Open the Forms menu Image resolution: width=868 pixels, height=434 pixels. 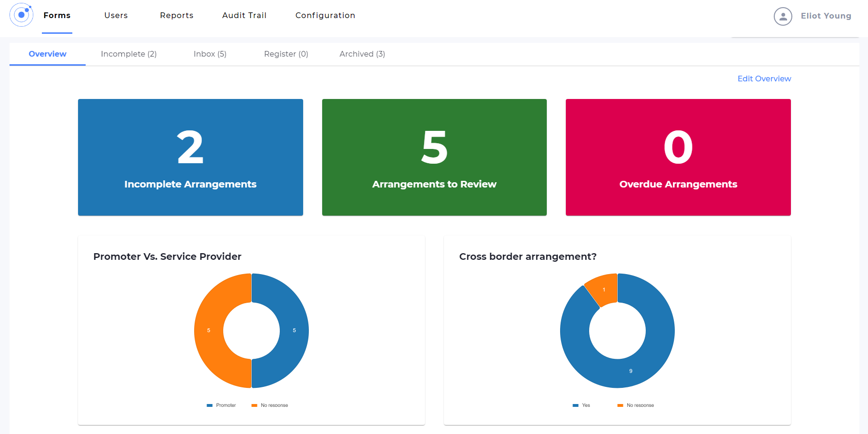pyautogui.click(x=57, y=15)
